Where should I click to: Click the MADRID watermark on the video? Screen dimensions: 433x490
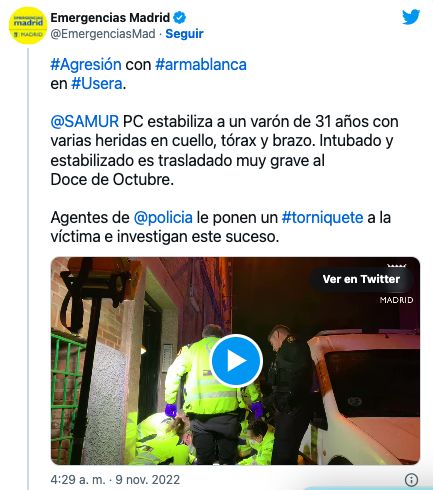(x=396, y=300)
